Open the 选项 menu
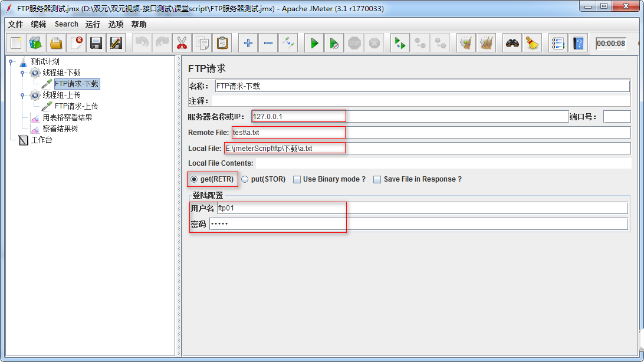 (116, 24)
